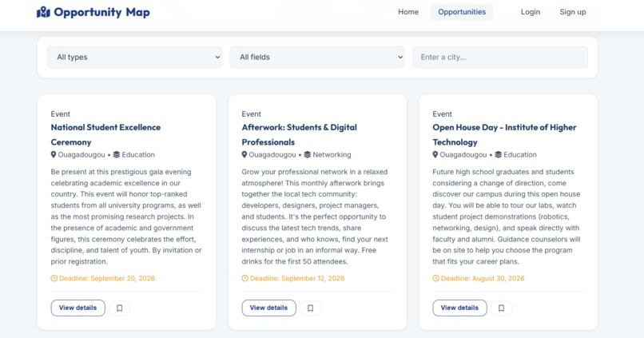Open the Login page
This screenshot has height=338, width=644.
click(531, 12)
